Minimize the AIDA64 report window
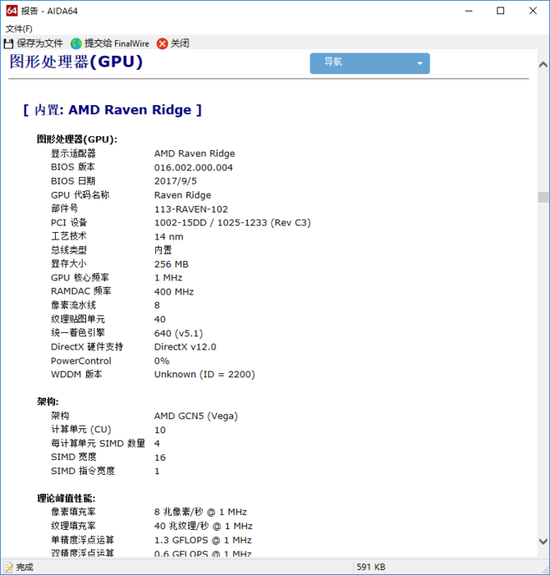Image resolution: width=550 pixels, height=575 pixels. 469,11
